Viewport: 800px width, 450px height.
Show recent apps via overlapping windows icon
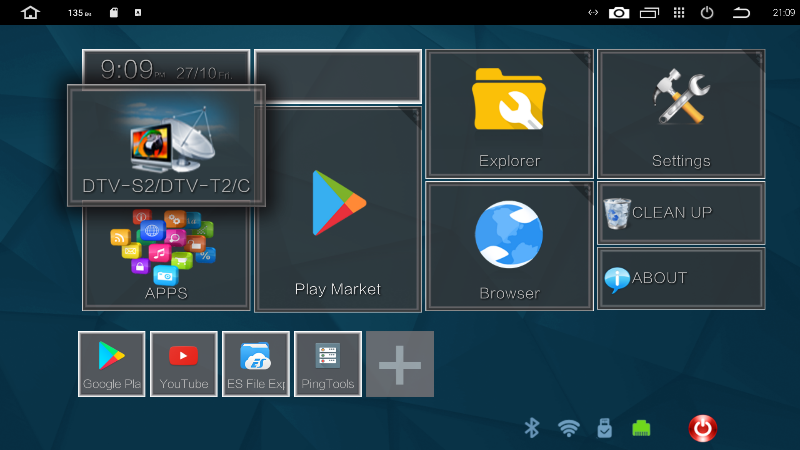[x=649, y=13]
